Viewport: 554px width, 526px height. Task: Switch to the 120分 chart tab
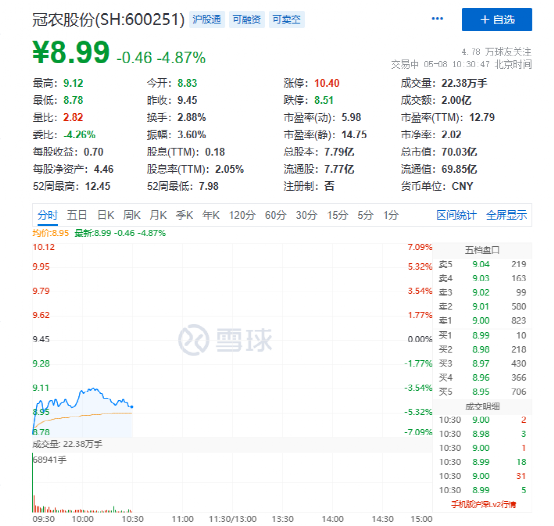[242, 215]
